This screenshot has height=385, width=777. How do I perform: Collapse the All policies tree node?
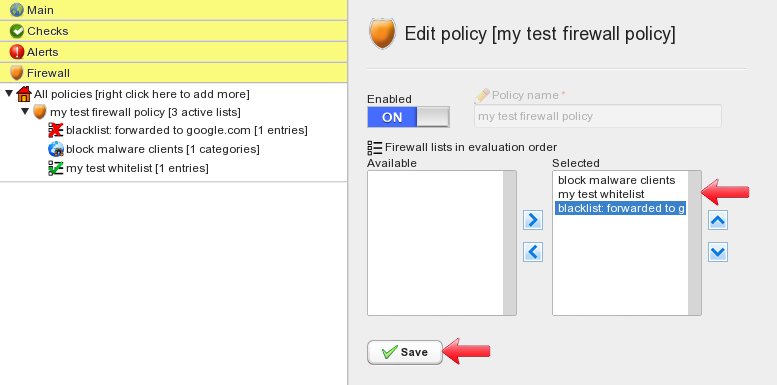click(x=8, y=93)
